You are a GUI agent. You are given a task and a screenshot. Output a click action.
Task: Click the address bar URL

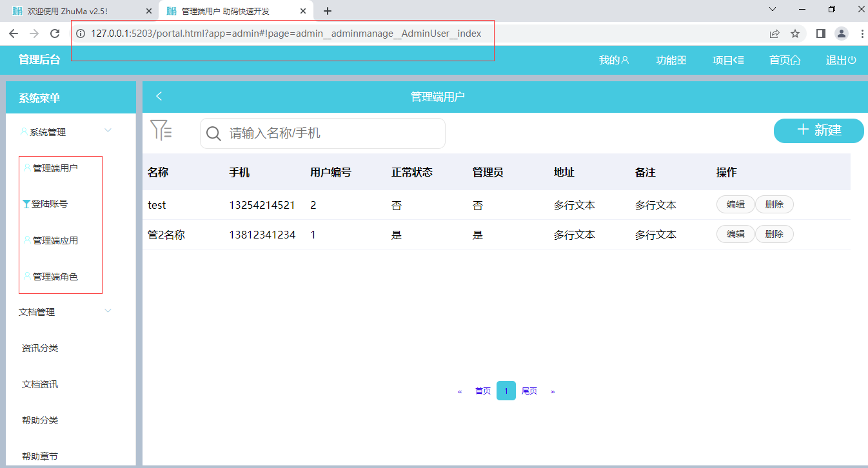[286, 34]
